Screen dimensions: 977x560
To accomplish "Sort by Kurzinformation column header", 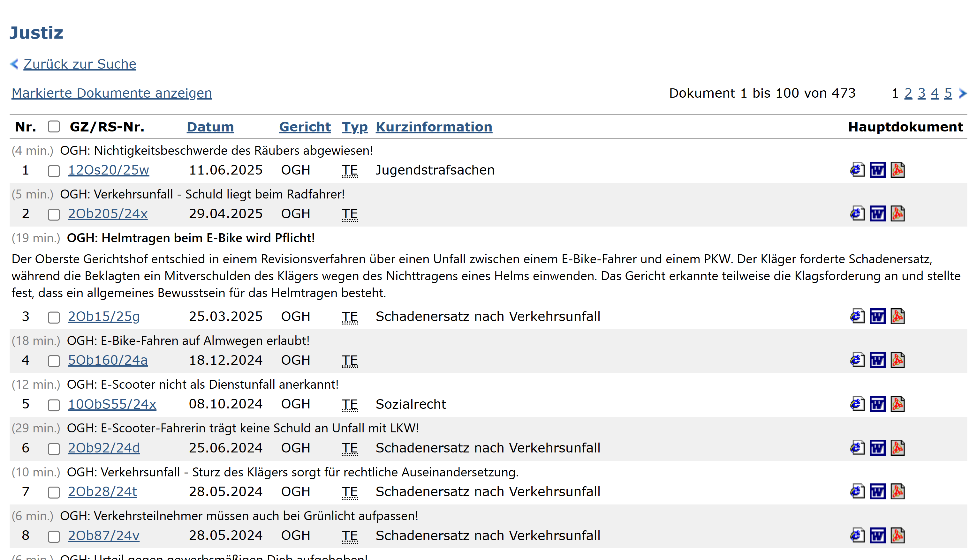I will (434, 127).
